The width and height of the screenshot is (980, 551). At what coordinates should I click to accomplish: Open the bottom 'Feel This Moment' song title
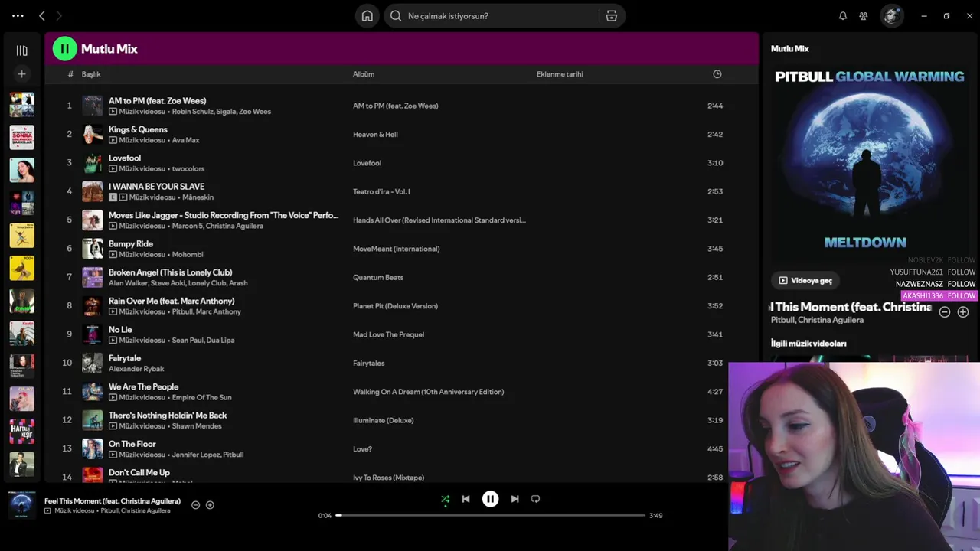[113, 501]
